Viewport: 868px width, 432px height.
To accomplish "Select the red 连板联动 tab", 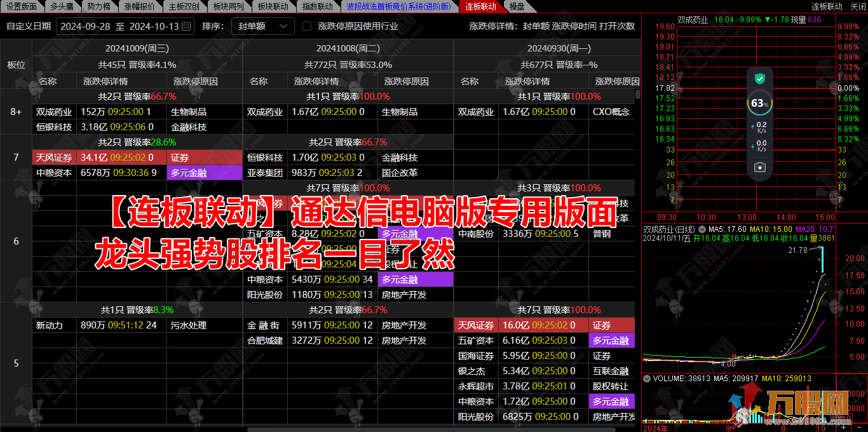I will click(481, 6).
